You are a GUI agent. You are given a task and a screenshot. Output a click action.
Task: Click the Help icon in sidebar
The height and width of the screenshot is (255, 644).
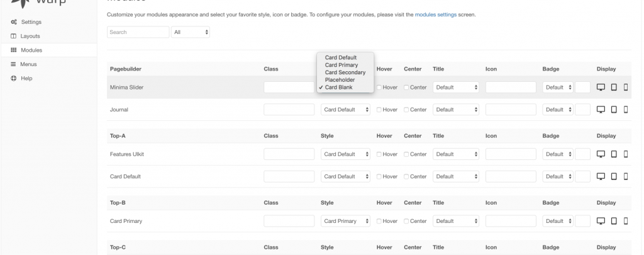point(14,78)
